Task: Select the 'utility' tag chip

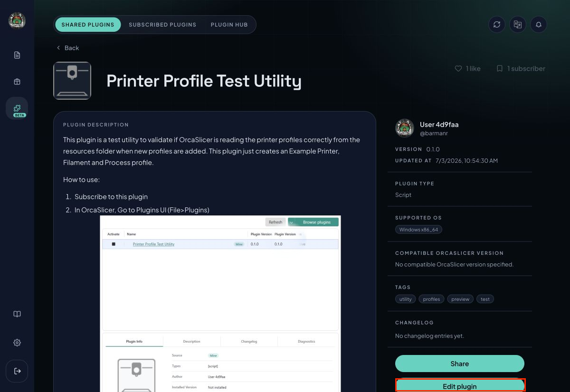Action: point(406,299)
